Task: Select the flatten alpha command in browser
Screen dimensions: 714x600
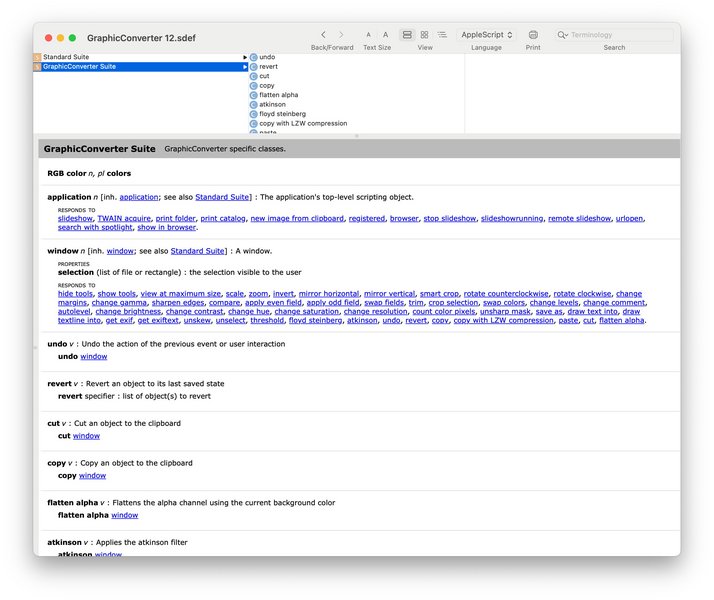Action: pos(278,95)
